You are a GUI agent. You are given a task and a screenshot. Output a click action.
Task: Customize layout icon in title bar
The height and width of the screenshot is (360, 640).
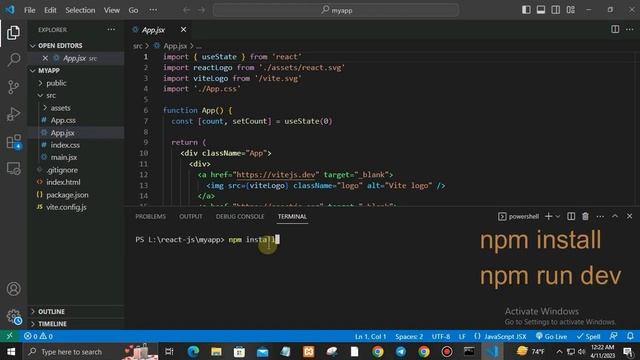pyautogui.click(x=571, y=10)
